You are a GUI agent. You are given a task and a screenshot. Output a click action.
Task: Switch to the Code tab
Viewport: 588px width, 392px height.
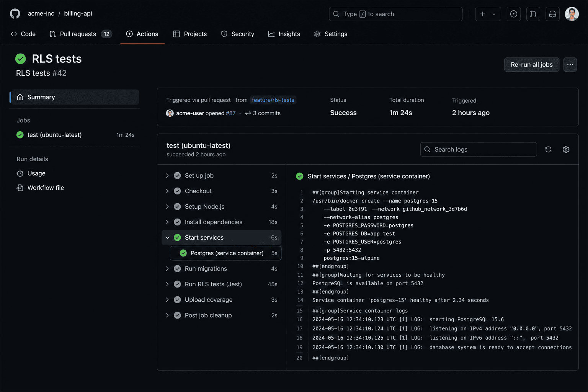(x=23, y=34)
